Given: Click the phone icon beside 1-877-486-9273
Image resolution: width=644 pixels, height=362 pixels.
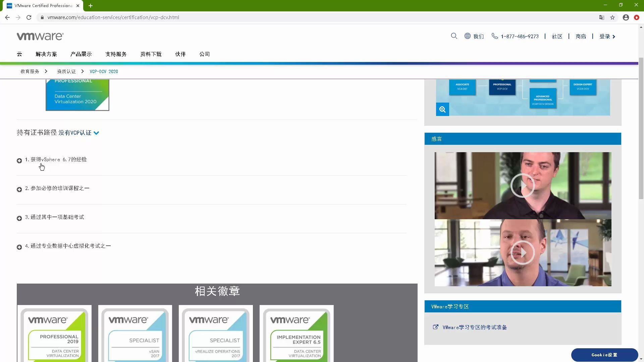Looking at the screenshot, I should [495, 36].
